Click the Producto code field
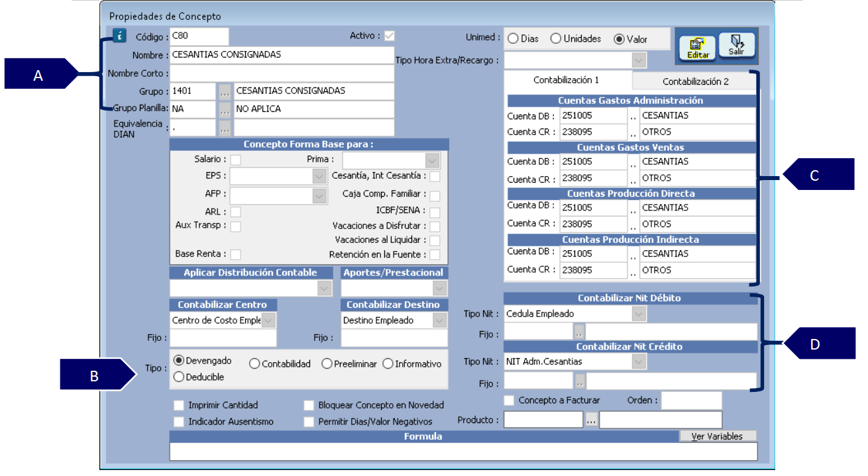Image resolution: width=868 pixels, height=476 pixels. tap(543, 420)
